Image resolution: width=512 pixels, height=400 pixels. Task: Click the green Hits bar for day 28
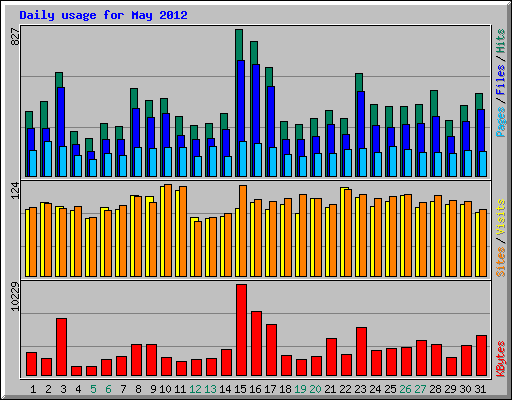[434, 103]
